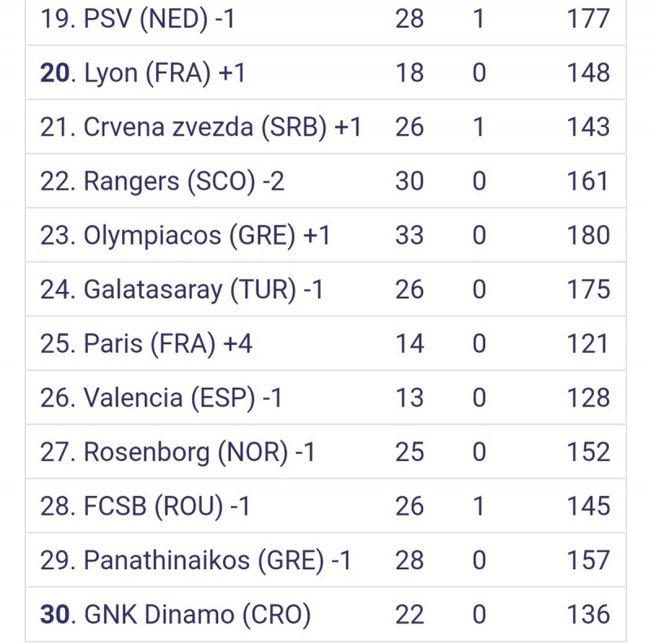Click the 18 cell in Lyon row
The height and width of the screenshot is (644, 651).
[x=409, y=73]
